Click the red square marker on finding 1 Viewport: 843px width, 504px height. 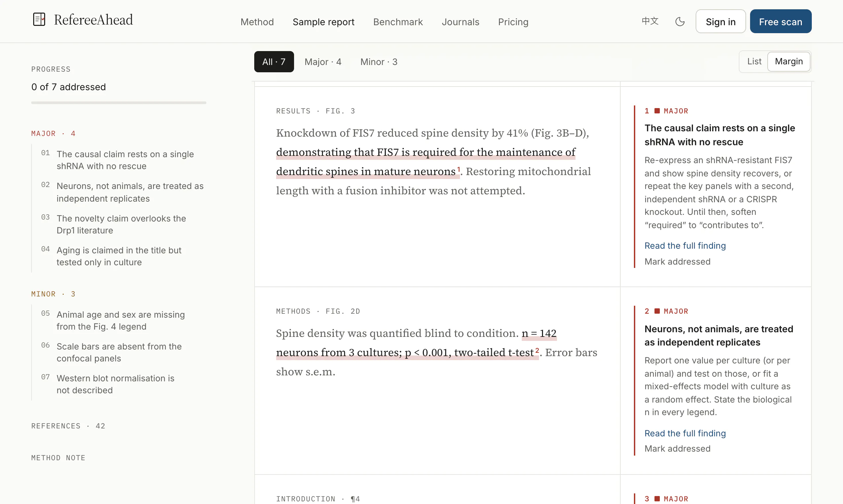(x=657, y=111)
